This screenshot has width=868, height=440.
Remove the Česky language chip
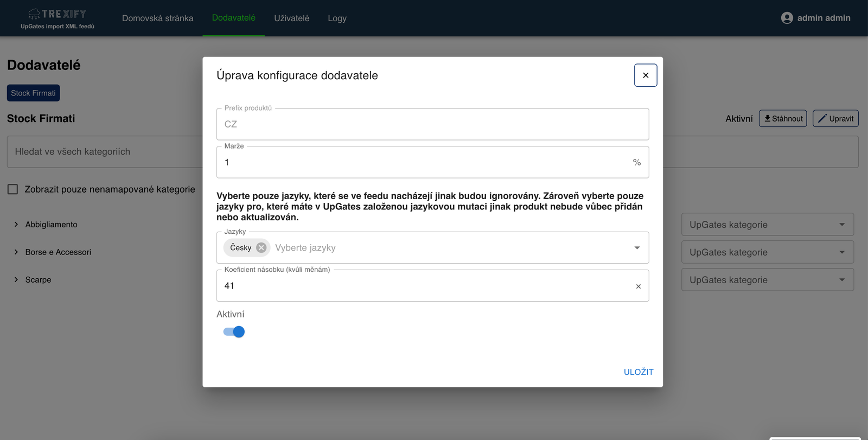coord(261,248)
